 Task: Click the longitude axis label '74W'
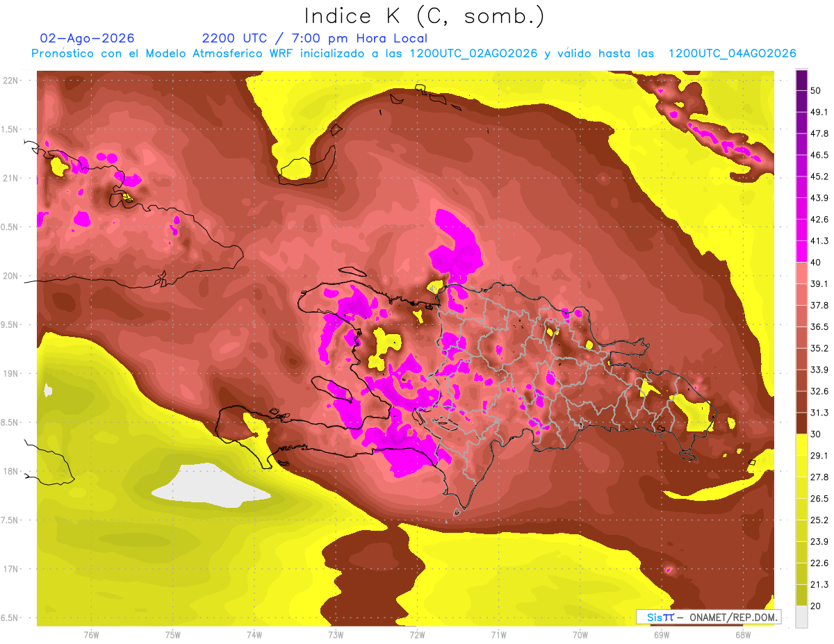pos(254,635)
